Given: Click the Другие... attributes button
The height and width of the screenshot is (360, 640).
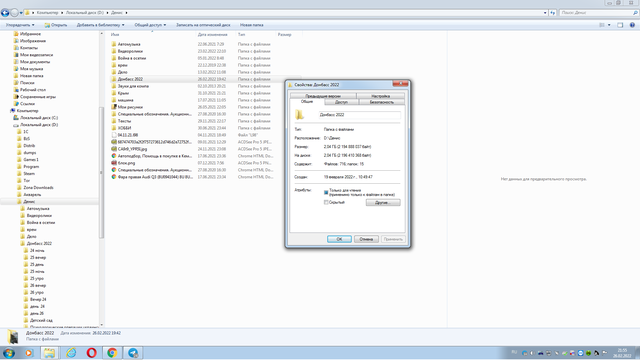Looking at the screenshot, I should tap(383, 202).
